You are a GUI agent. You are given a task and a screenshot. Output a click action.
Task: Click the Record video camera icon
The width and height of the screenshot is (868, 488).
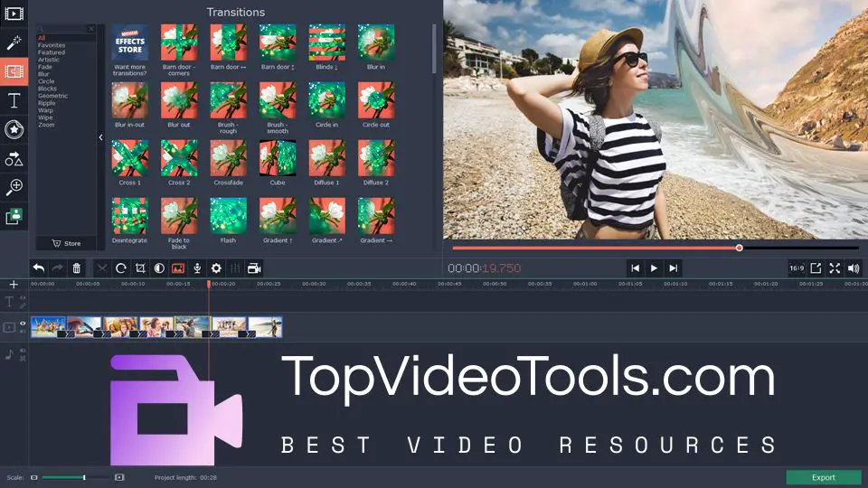pos(254,268)
